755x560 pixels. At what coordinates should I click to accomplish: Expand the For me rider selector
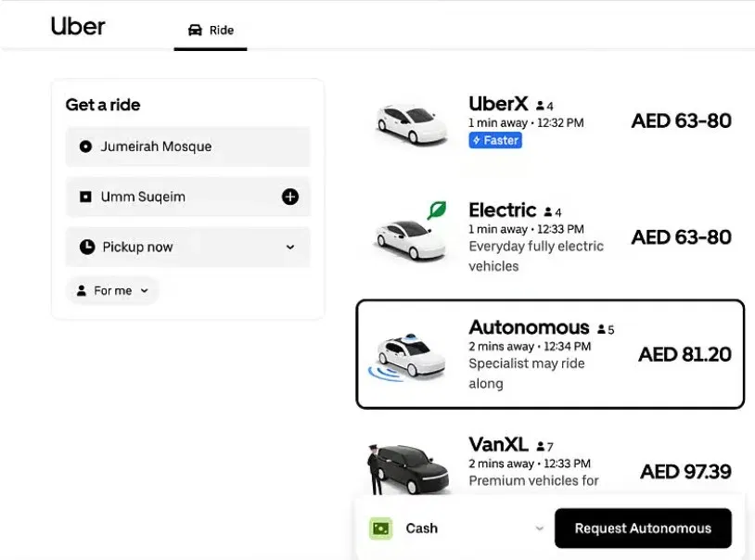click(x=111, y=290)
